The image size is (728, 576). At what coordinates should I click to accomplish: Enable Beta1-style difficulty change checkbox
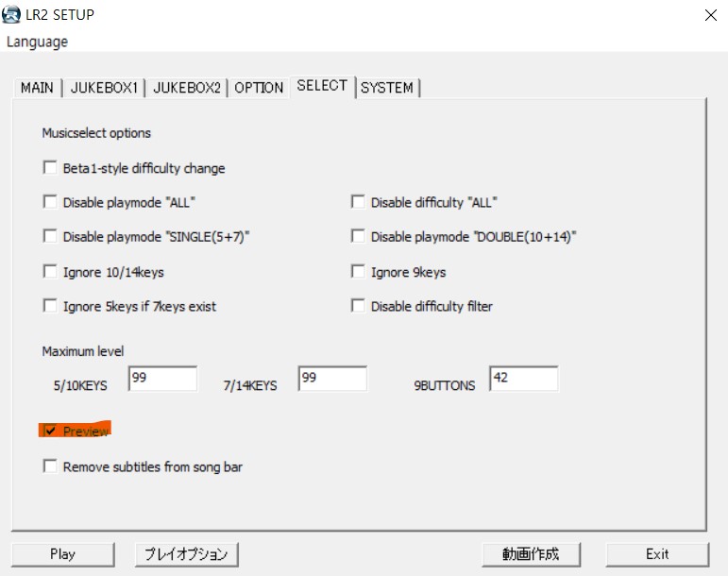pos(50,169)
